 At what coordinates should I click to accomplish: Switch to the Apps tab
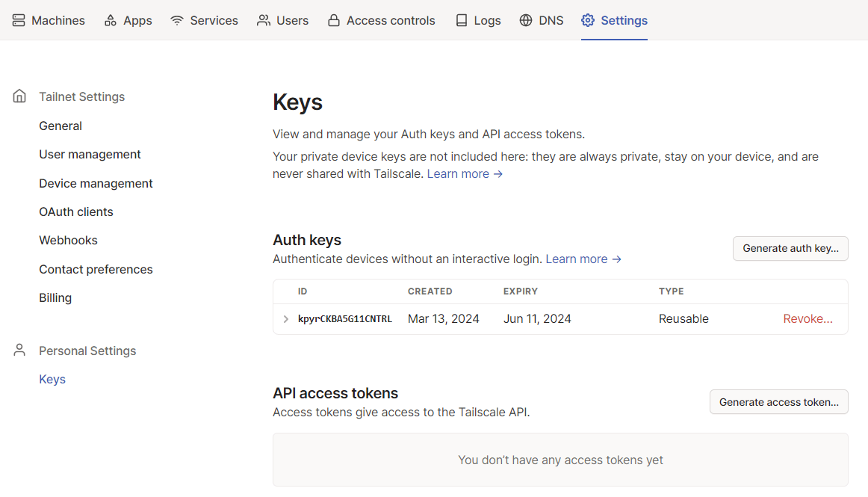click(128, 20)
